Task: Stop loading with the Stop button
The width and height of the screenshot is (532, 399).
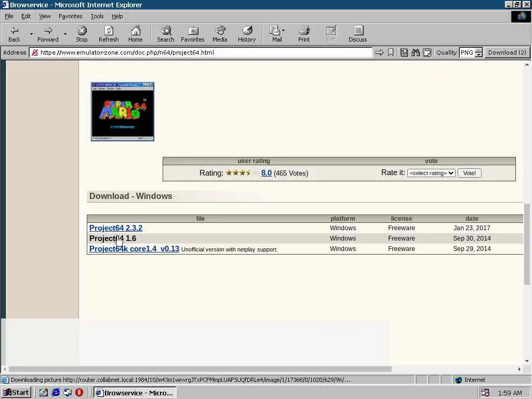Action: [x=82, y=34]
